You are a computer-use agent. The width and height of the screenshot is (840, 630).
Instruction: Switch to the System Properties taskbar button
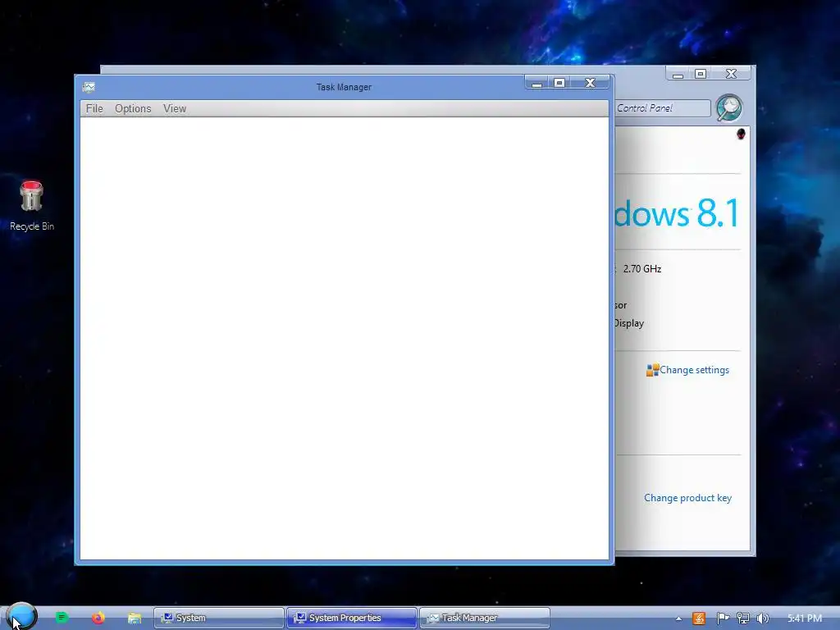click(351, 618)
